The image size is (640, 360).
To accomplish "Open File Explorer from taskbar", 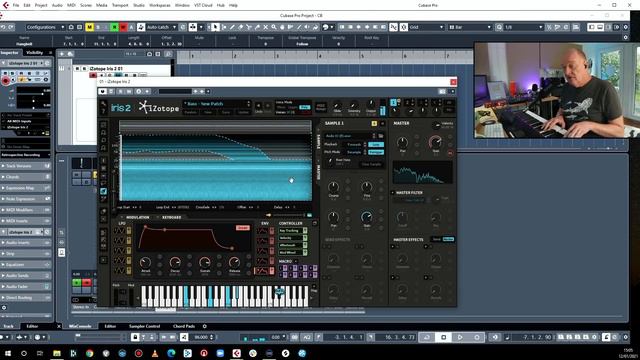I will 57,353.
